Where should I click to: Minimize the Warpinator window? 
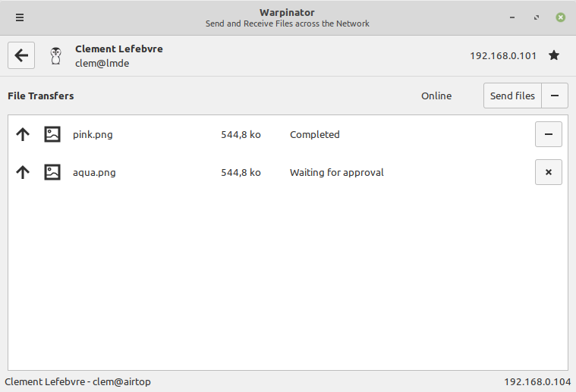pyautogui.click(x=513, y=17)
